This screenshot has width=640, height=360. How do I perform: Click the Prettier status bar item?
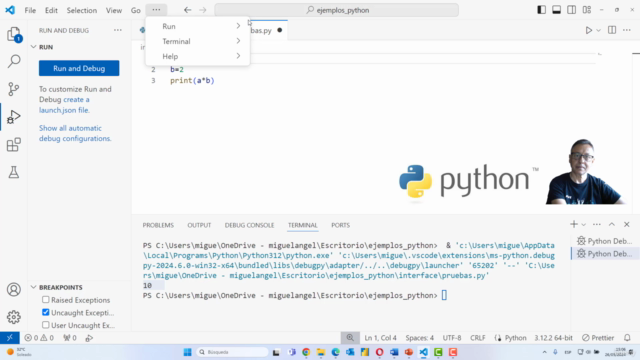click(x=598, y=338)
